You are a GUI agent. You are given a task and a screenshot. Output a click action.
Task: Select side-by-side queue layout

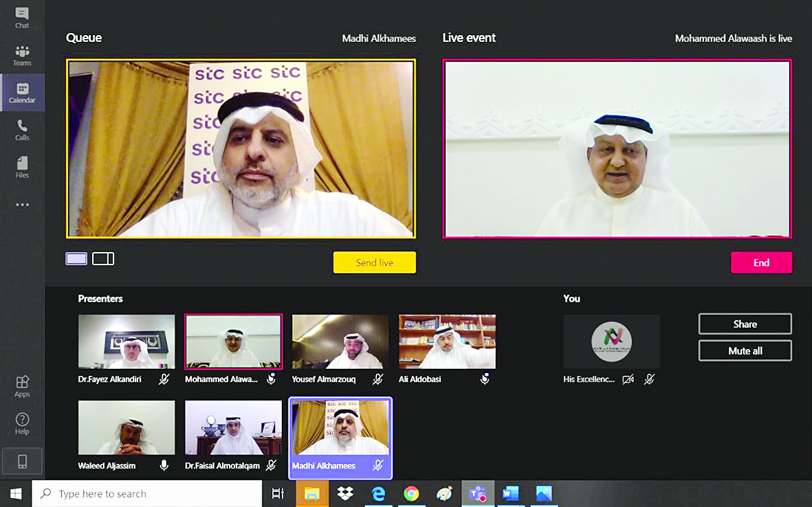(x=103, y=259)
